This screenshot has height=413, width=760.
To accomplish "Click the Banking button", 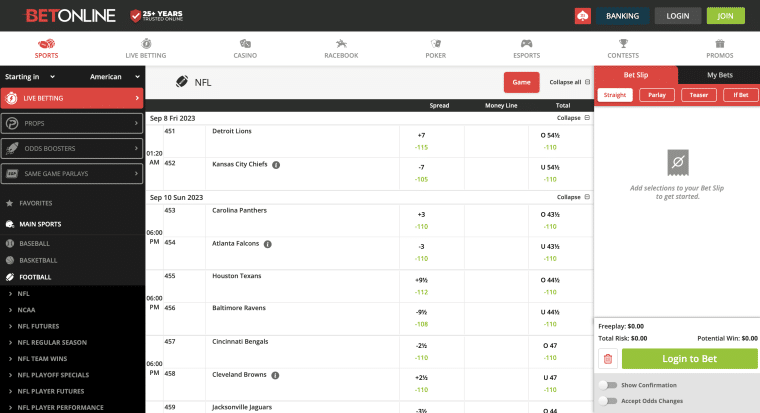I will point(622,16).
